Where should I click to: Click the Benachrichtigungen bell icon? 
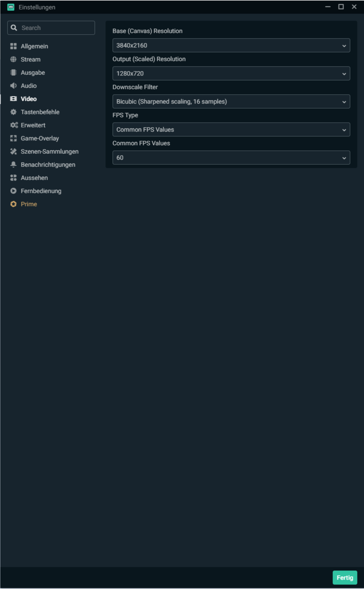[x=13, y=165]
